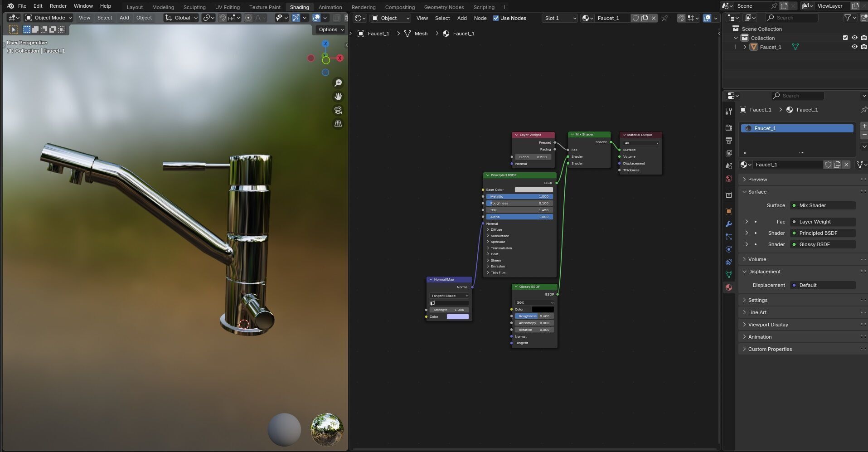Open the Physics properties tab
The width and height of the screenshot is (868, 452).
[x=729, y=249]
